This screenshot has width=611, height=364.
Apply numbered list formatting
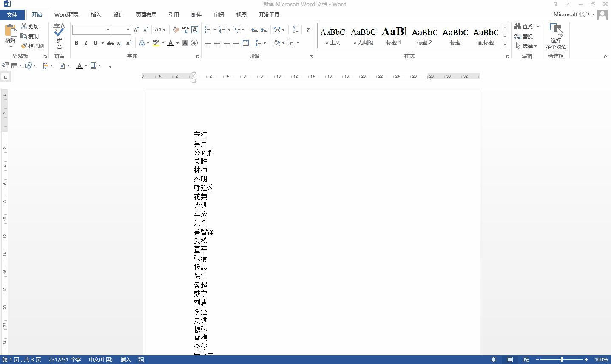tap(222, 30)
